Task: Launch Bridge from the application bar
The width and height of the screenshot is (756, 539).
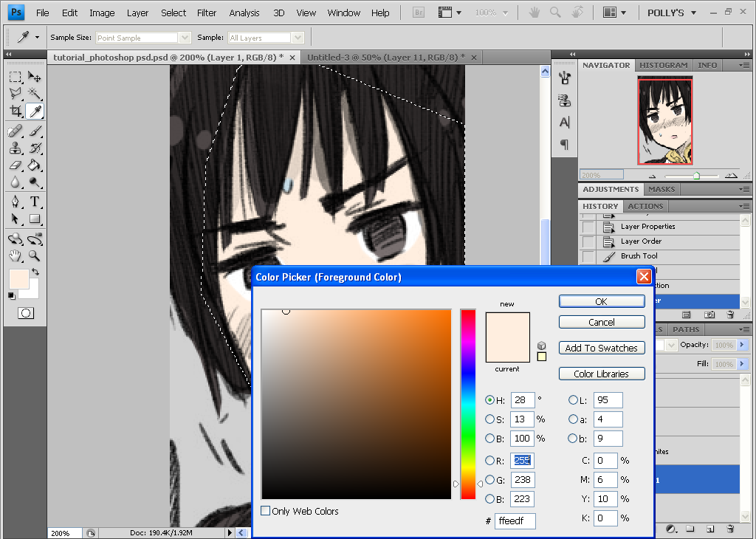Action: 419,13
